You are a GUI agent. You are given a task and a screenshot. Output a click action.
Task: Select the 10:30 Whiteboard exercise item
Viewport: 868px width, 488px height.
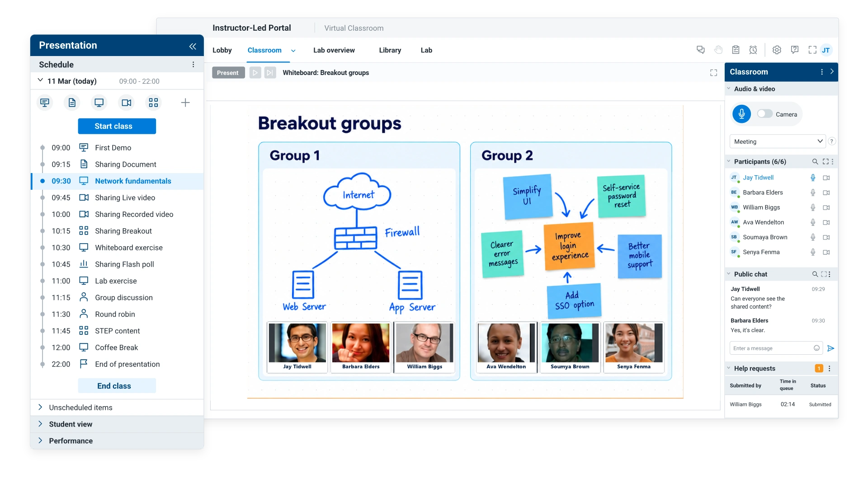(117, 248)
